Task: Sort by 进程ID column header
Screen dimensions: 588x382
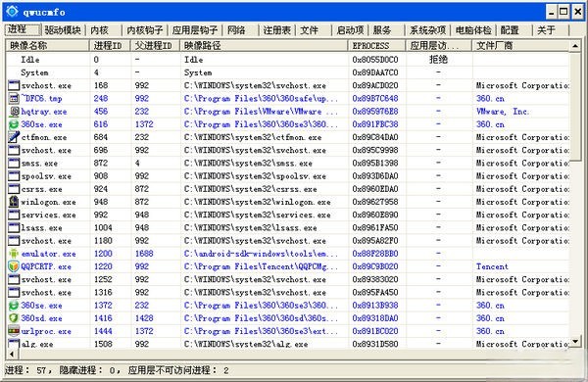Action: [110, 46]
